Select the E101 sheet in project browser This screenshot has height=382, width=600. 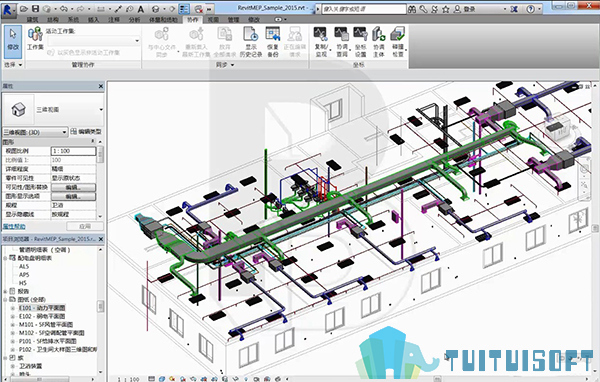tap(42, 308)
